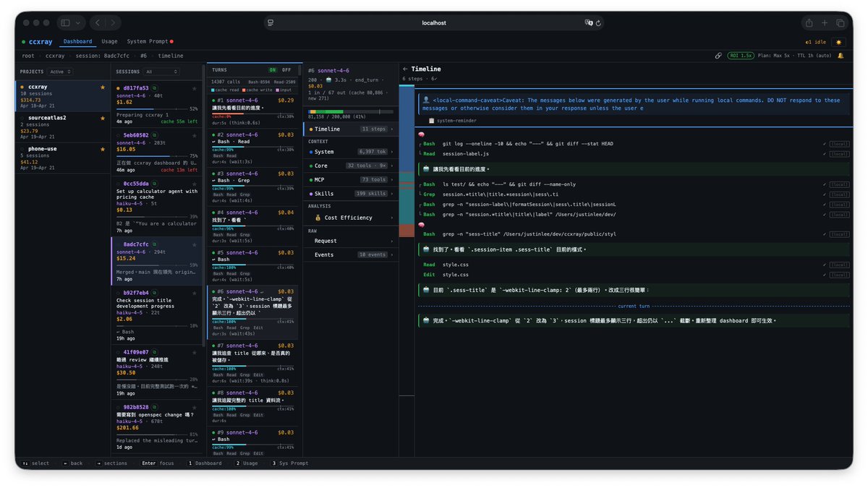The width and height of the screenshot is (868, 488).
Task: Copy session ID 0cc55dda icon
Action: pyautogui.click(x=155, y=184)
